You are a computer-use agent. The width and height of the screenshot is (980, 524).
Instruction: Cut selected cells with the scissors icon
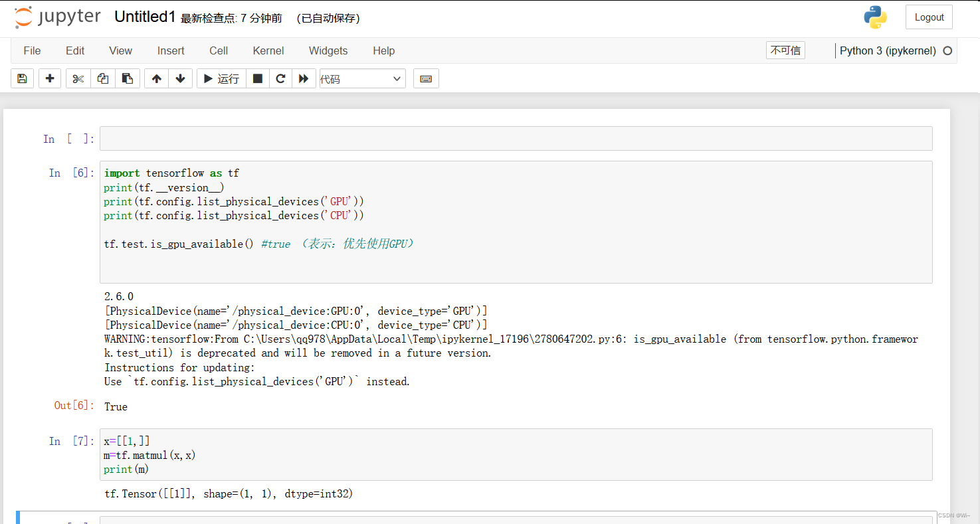(x=78, y=78)
